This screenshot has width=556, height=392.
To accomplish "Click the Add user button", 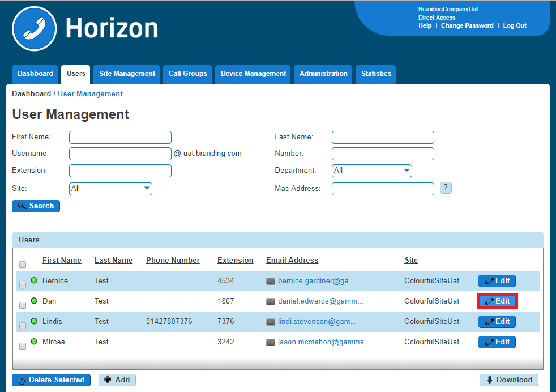I will pos(117,380).
